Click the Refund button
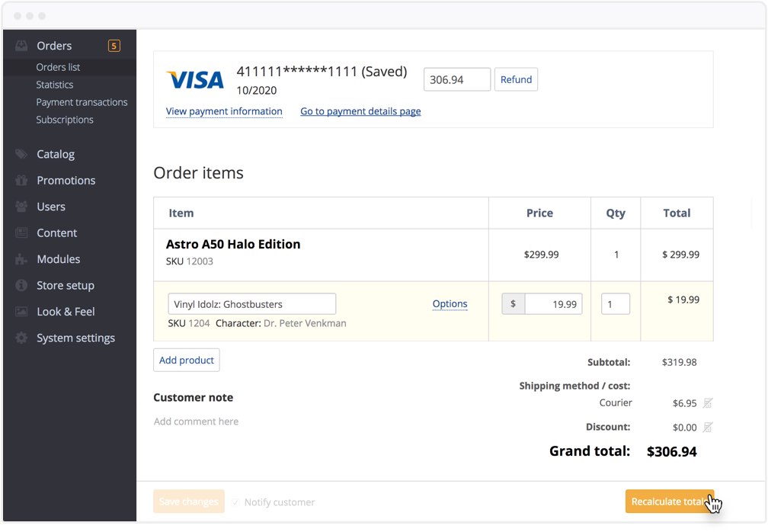 coord(516,79)
